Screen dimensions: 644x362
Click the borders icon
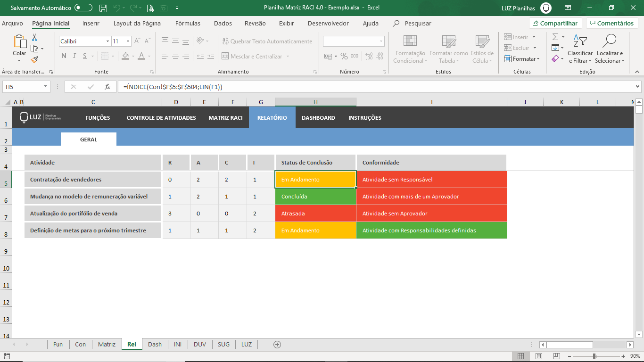(104, 56)
